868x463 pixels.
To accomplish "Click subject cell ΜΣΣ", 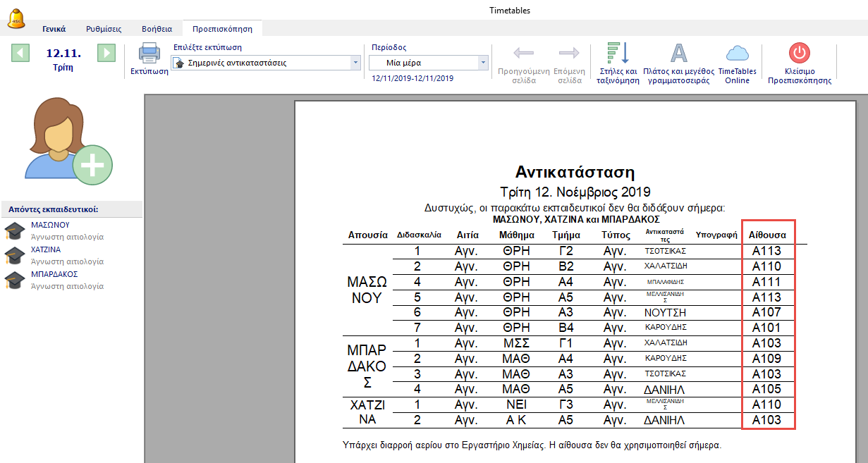I will coord(516,343).
